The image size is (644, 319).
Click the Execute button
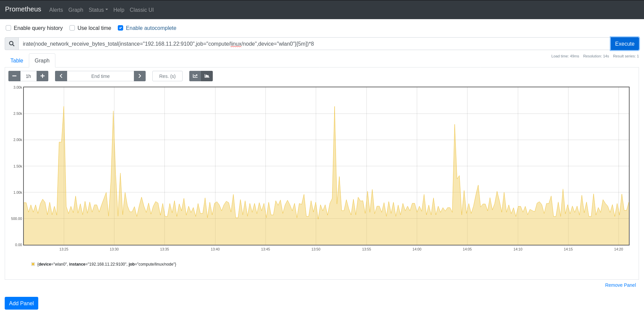pyautogui.click(x=625, y=44)
